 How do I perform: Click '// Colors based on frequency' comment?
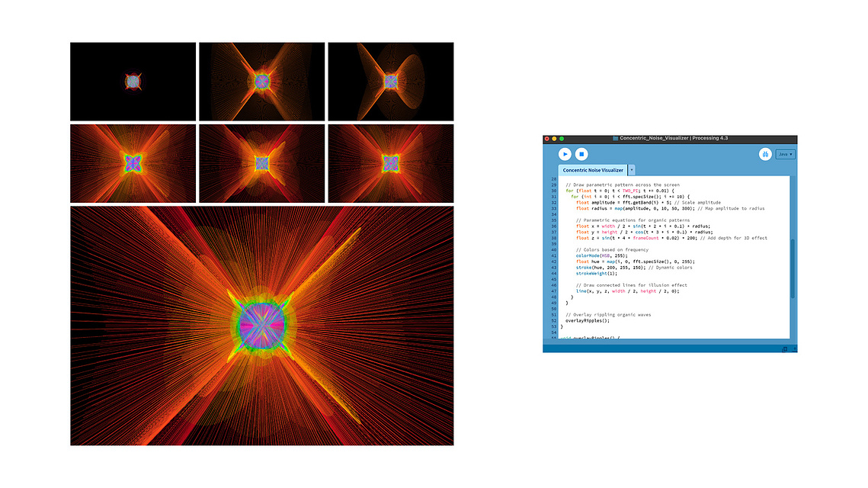tap(612, 250)
